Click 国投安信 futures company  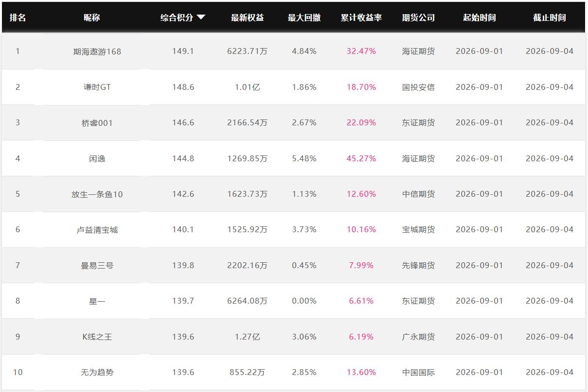[x=418, y=87]
